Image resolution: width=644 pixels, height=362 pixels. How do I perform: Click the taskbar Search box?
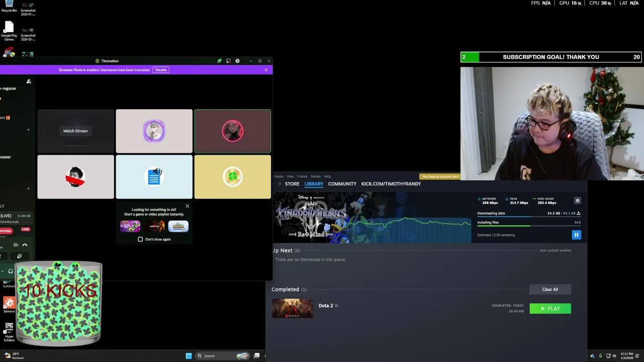223,356
